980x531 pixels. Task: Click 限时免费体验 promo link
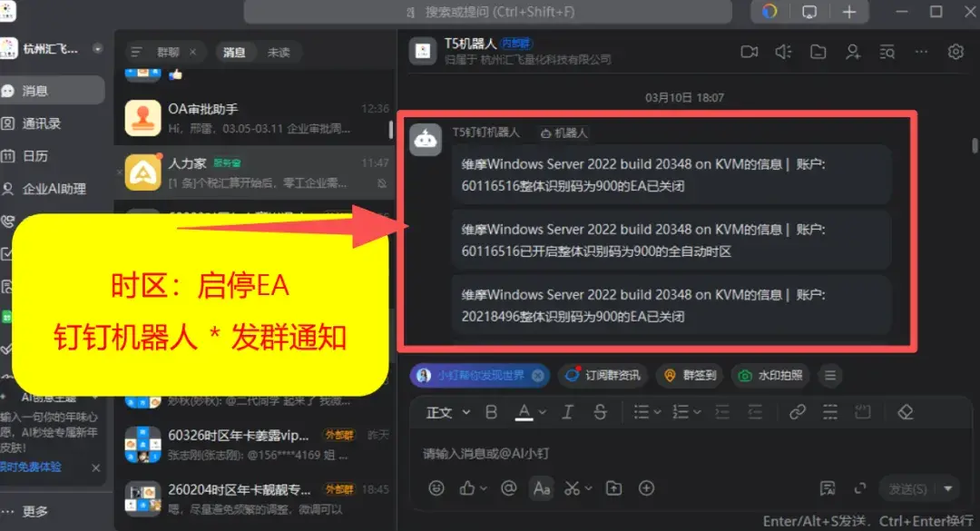tap(31, 467)
